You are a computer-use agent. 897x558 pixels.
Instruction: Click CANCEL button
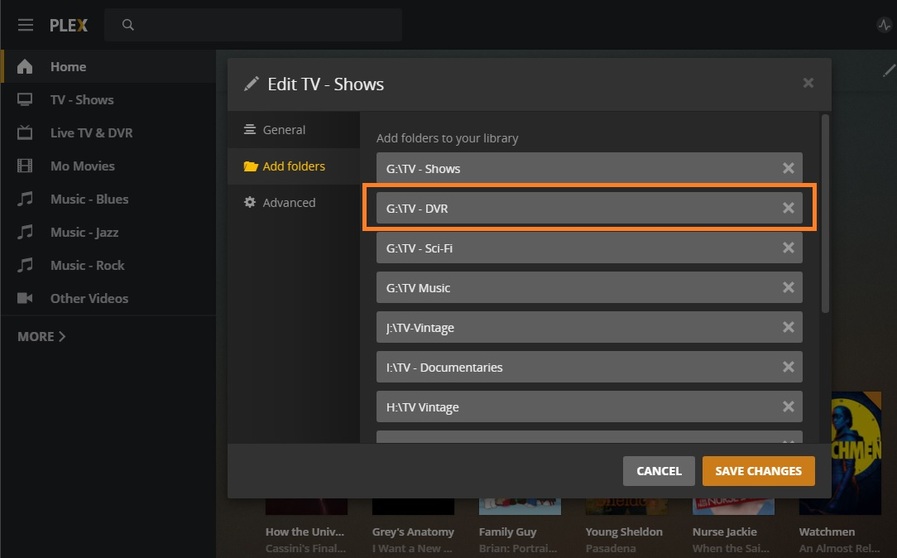click(x=659, y=471)
